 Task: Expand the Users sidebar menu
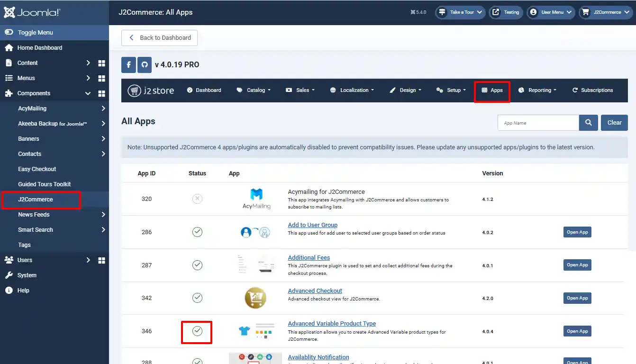pos(88,260)
